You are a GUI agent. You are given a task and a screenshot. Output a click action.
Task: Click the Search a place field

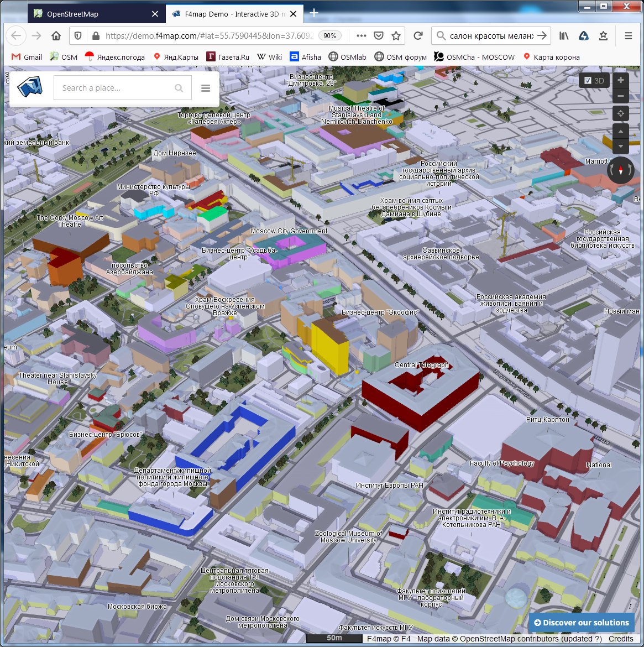[x=123, y=87]
